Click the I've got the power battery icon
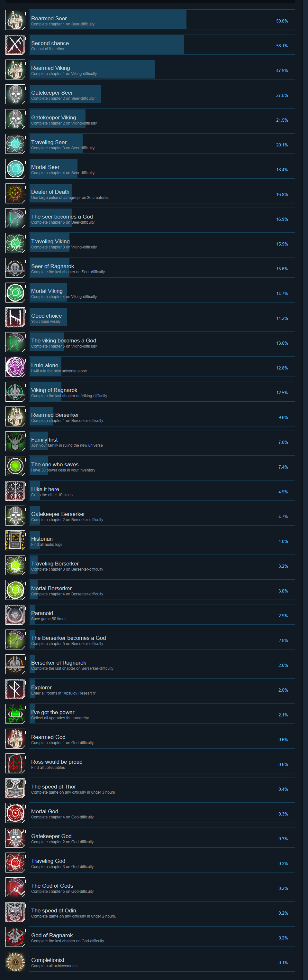 15,714
